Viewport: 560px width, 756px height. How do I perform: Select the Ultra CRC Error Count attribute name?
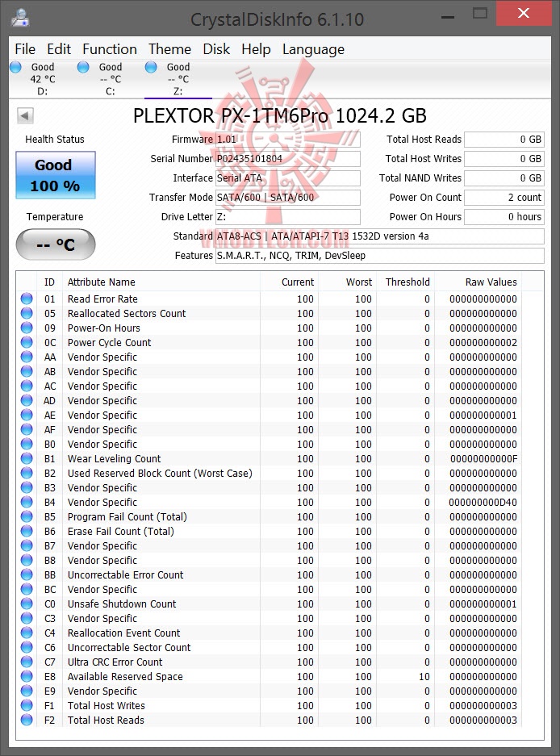point(115,662)
